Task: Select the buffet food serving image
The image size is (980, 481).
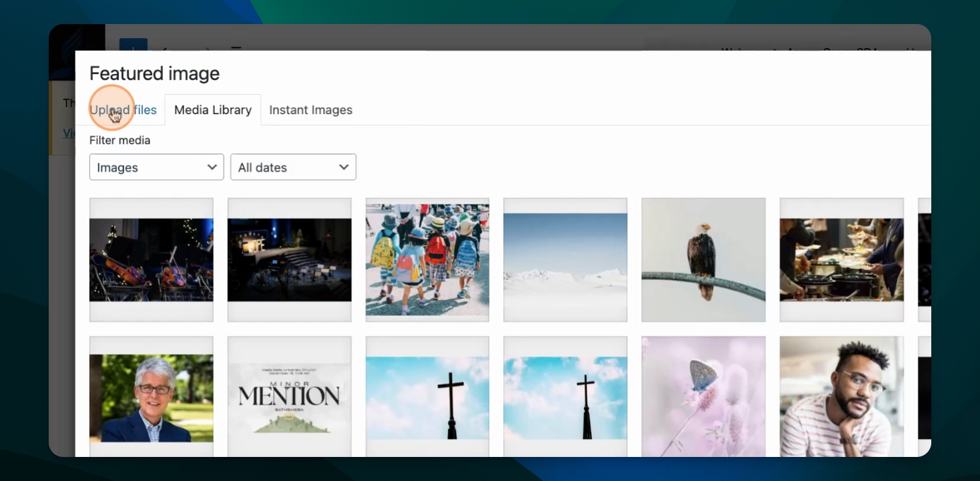Action: [841, 260]
